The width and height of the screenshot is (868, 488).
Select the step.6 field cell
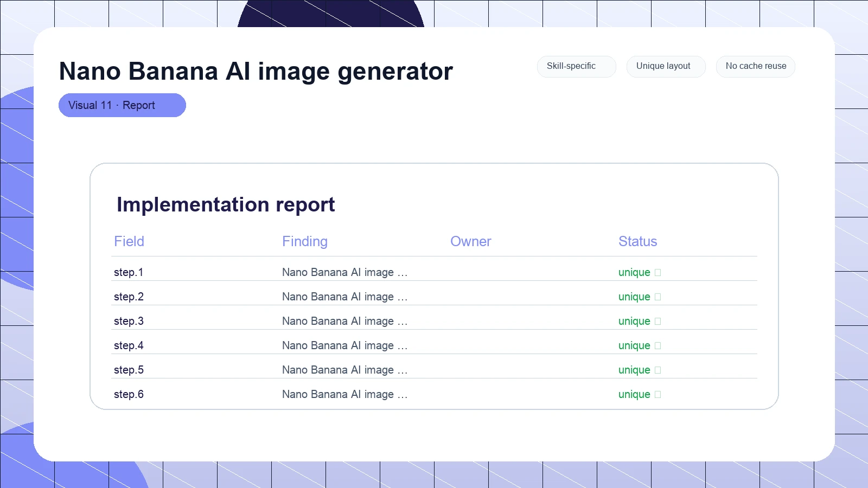coord(129,394)
